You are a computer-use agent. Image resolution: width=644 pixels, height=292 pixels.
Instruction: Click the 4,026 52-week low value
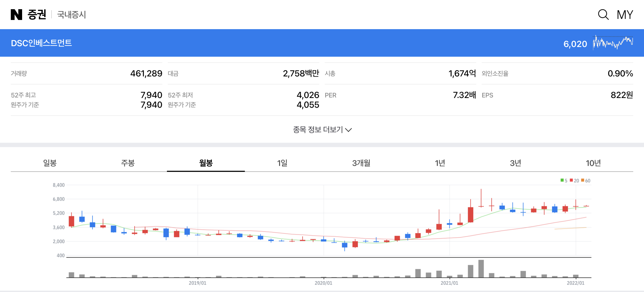308,95
